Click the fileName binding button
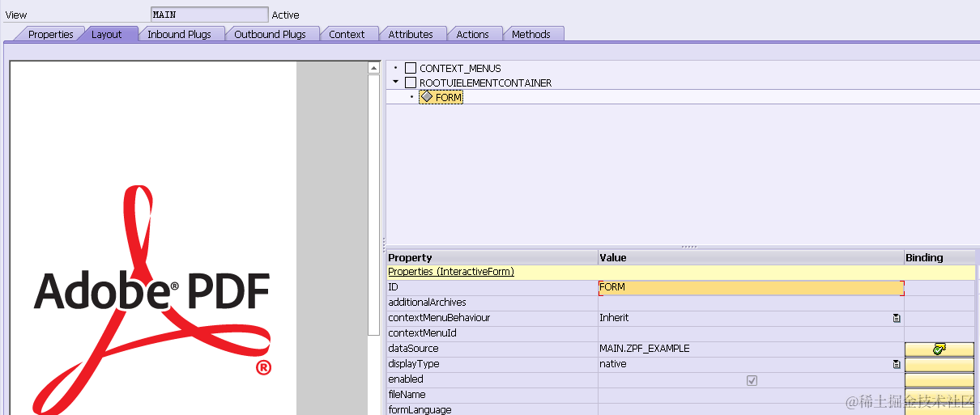 pos(940,396)
